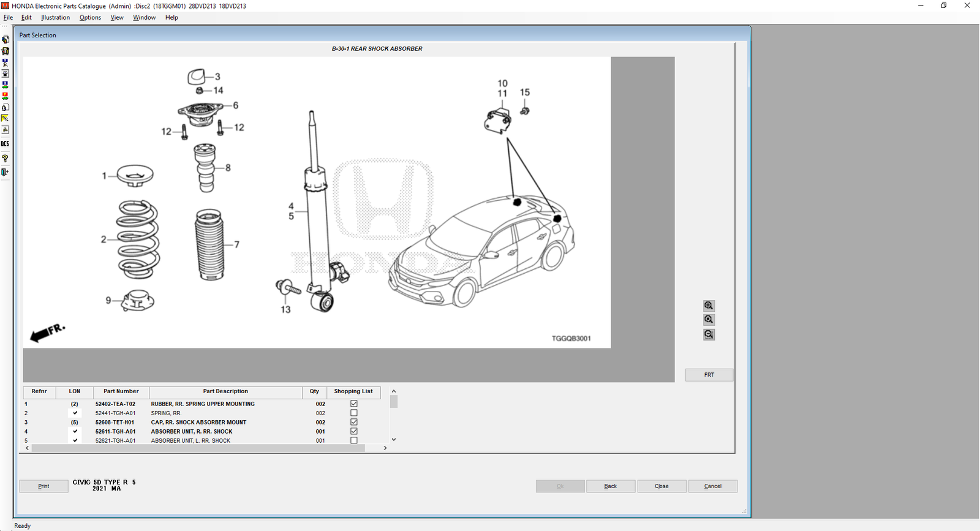This screenshot has height=531, width=980.
Task: Click the Back button
Action: click(x=611, y=486)
